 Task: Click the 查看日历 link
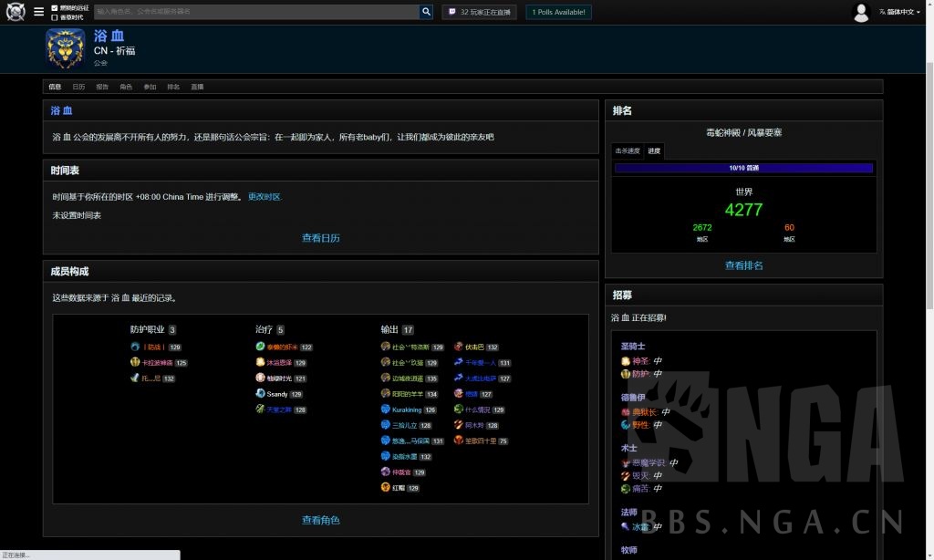pos(321,238)
